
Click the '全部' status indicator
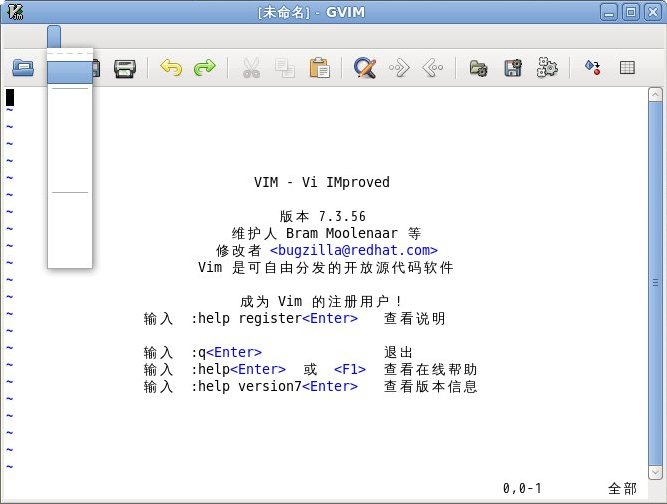click(x=622, y=488)
